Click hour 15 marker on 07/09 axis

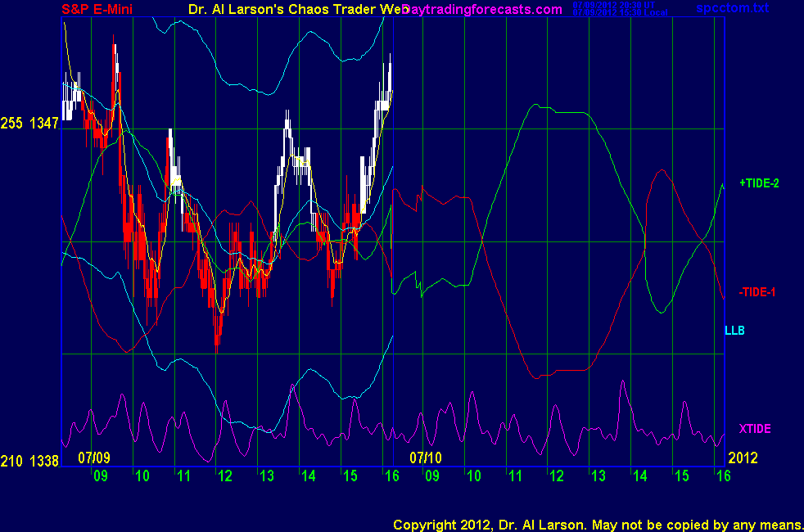click(x=350, y=476)
